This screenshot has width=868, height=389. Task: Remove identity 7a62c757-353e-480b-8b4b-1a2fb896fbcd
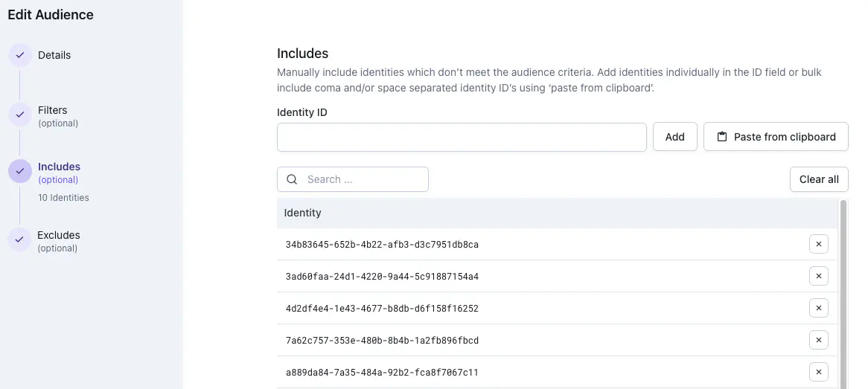[819, 341]
